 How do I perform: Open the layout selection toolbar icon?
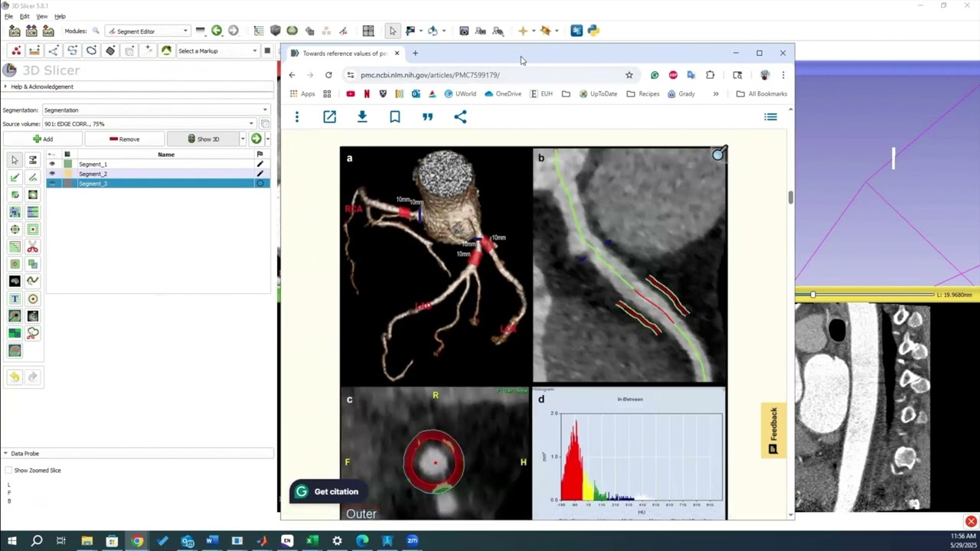368,31
